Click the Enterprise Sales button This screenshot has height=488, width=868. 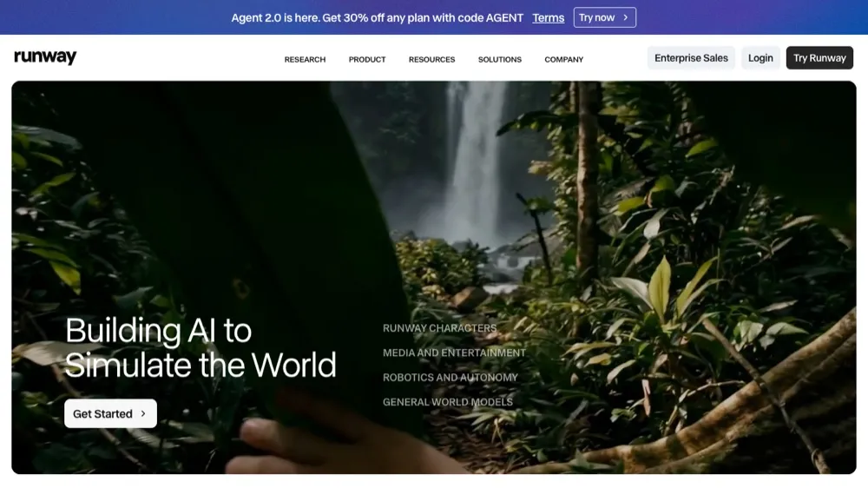[x=691, y=57]
